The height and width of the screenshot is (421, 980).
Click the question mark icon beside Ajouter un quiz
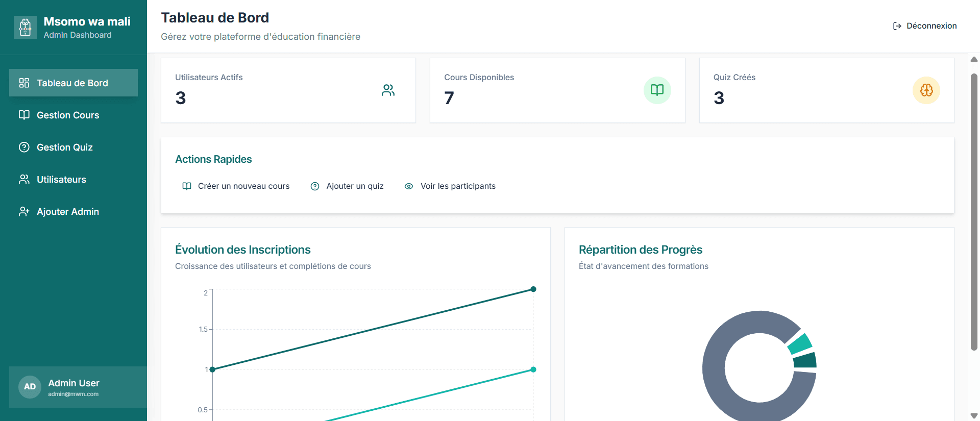(x=315, y=186)
